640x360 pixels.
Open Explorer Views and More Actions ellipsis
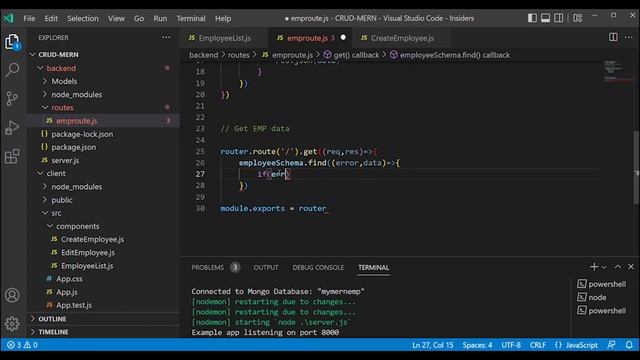pyautogui.click(x=166, y=37)
